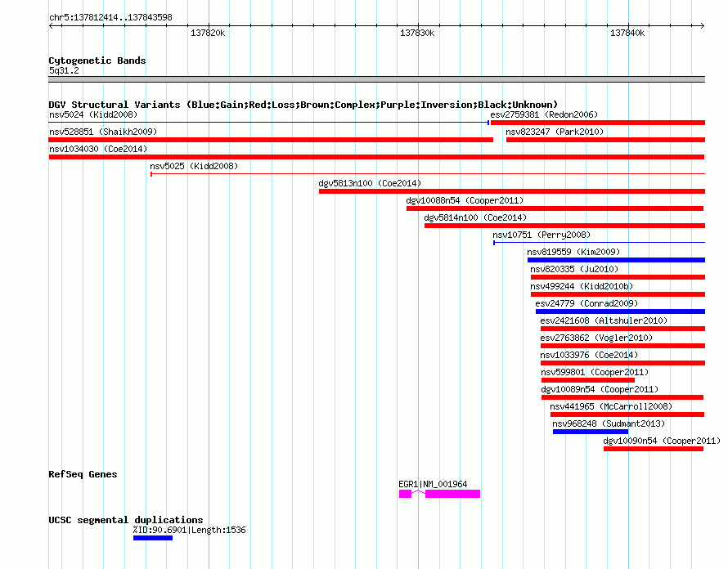Screen dimensions: 728x569
Task: Click the nsv1033976 (Coe2014) label
Action: 589,355
